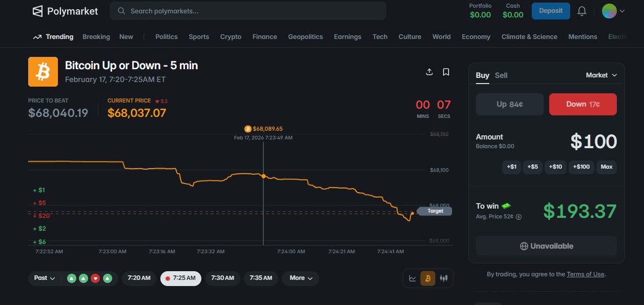Add +$1 to the amount
Screen dimensions: 644x305
point(511,167)
